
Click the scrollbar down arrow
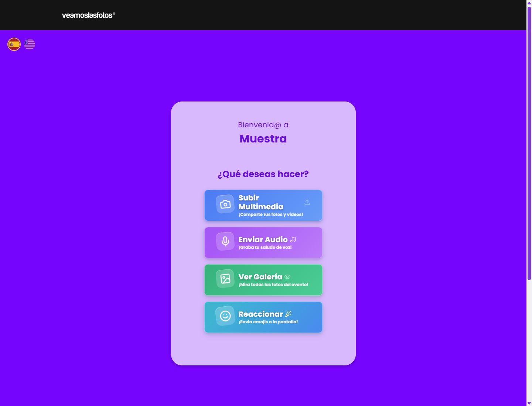tap(529, 403)
